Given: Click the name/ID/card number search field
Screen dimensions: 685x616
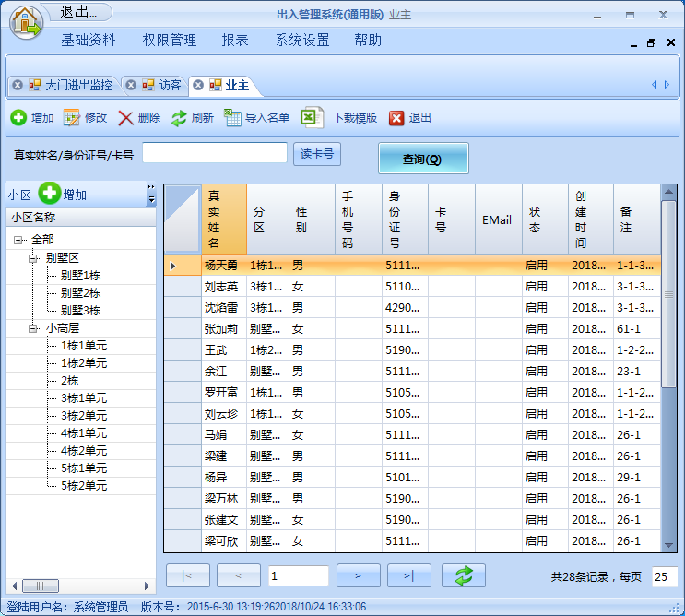Looking at the screenshot, I should pyautogui.click(x=215, y=154).
